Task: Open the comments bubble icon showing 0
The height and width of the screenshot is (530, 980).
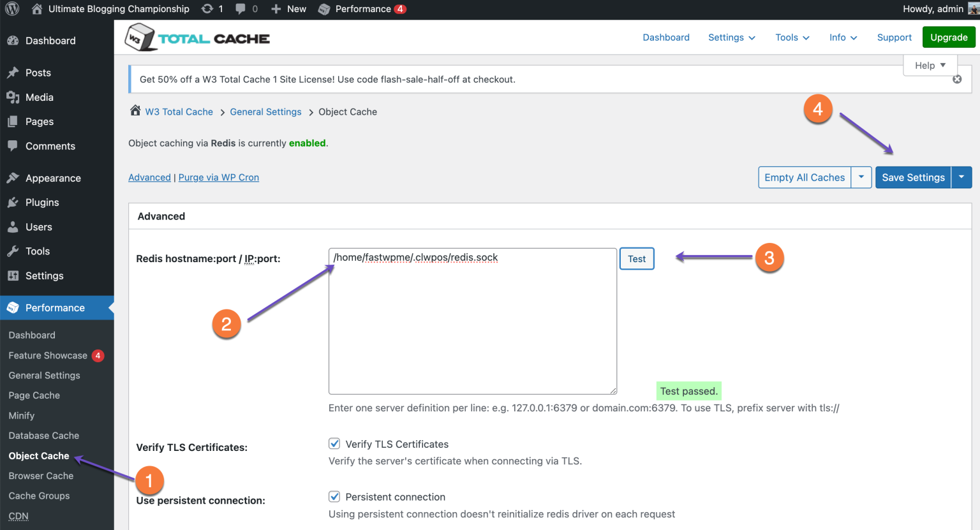Action: [x=242, y=9]
